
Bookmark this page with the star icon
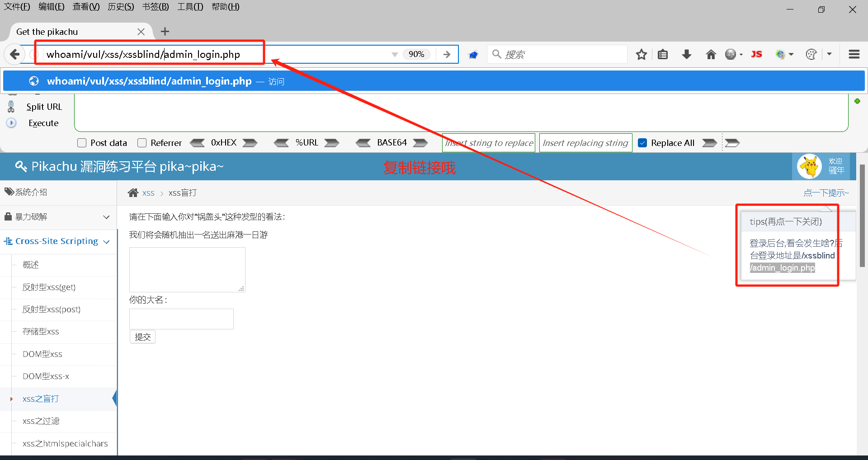pyautogui.click(x=641, y=55)
